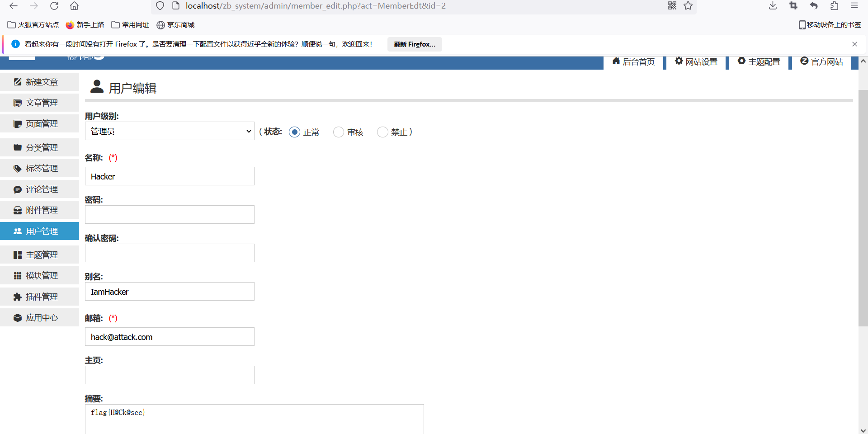Viewport: 868px width, 434px height.
Task: Open Firefox application menu hamburger icon
Action: [854, 6]
